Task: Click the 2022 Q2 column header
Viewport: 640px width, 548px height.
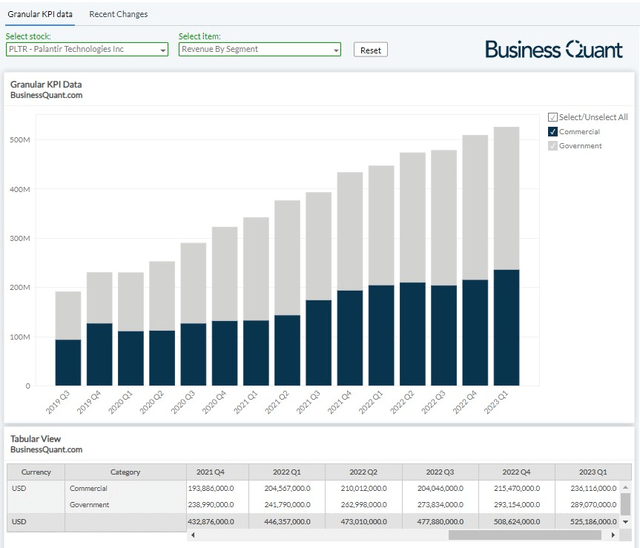Action: click(364, 472)
